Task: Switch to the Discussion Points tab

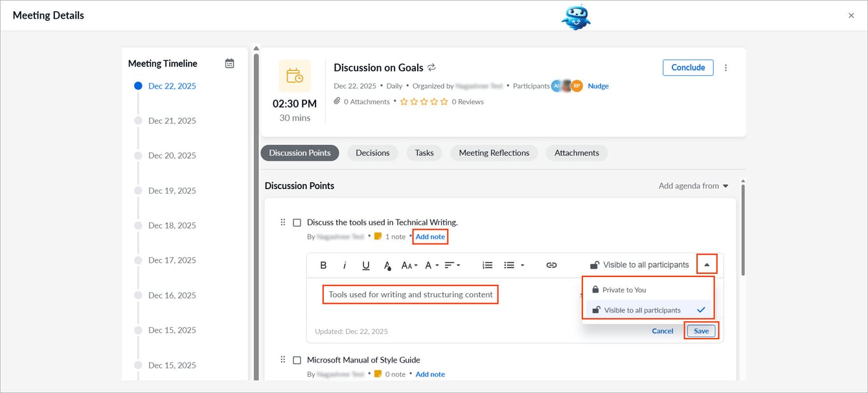Action: 300,153
